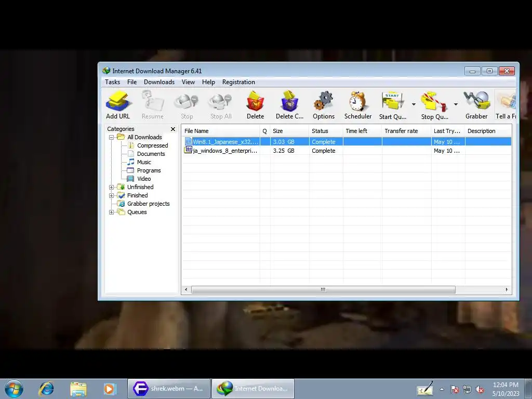532x399 pixels.
Task: Open Windows Media Player from taskbar
Action: coord(110,389)
